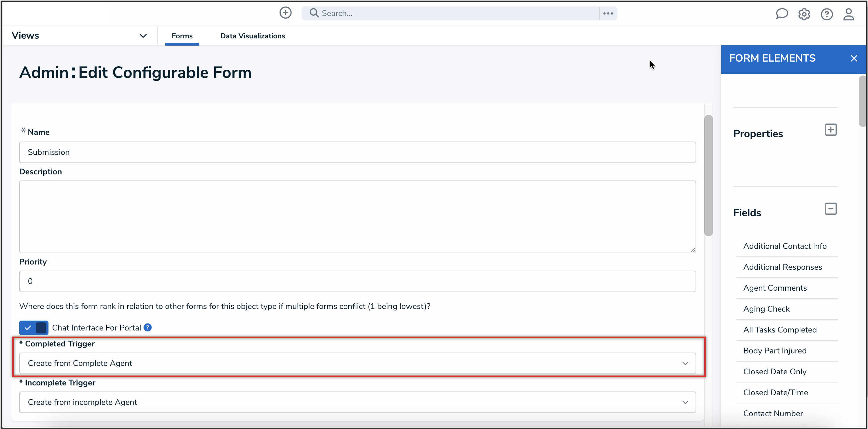Click the create new item plus icon
The image size is (868, 429).
click(285, 13)
